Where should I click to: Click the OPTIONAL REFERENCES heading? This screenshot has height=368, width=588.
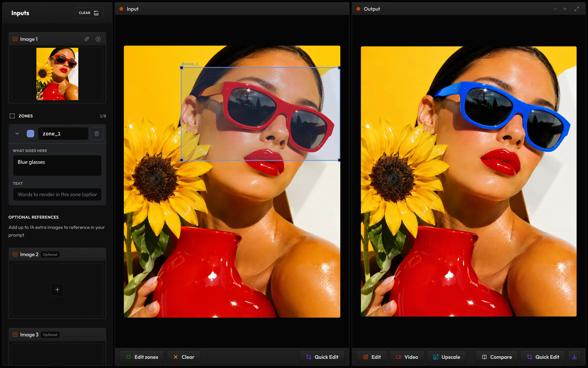[x=34, y=217]
